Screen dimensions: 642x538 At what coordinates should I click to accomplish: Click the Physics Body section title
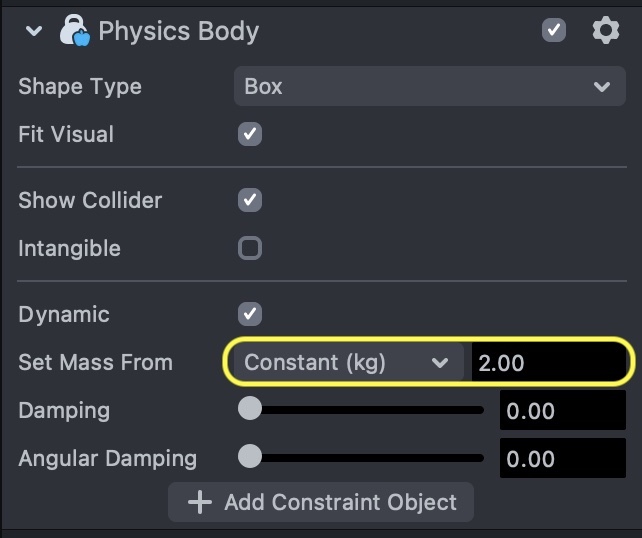pyautogui.click(x=178, y=31)
